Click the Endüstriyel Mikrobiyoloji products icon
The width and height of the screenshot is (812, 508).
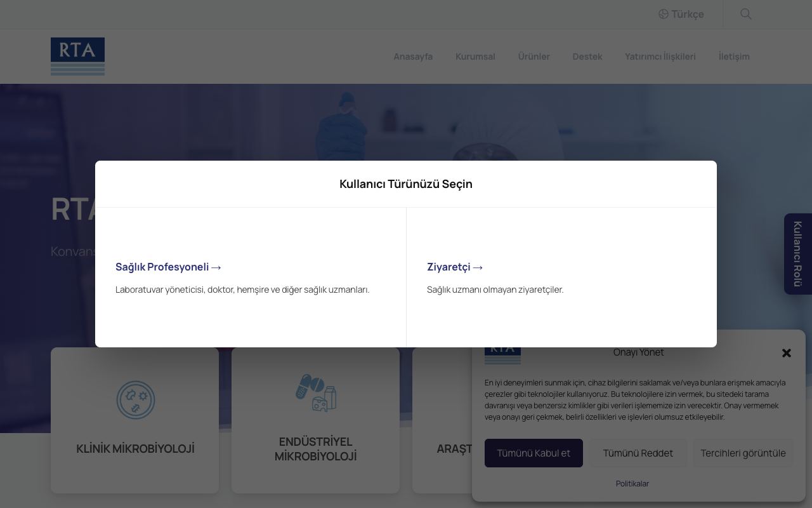pos(316,393)
